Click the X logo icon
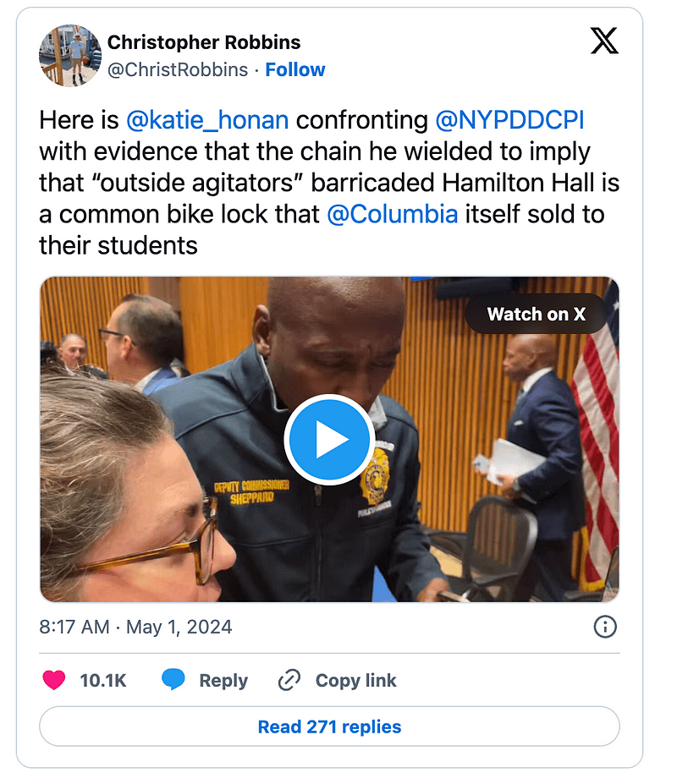The width and height of the screenshot is (677, 784). (604, 41)
